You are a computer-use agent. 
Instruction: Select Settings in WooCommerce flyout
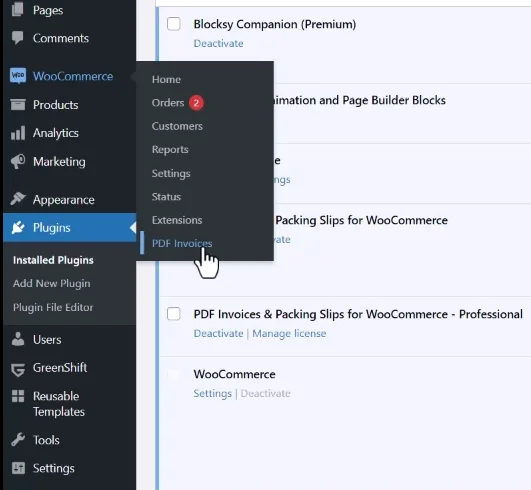click(171, 173)
